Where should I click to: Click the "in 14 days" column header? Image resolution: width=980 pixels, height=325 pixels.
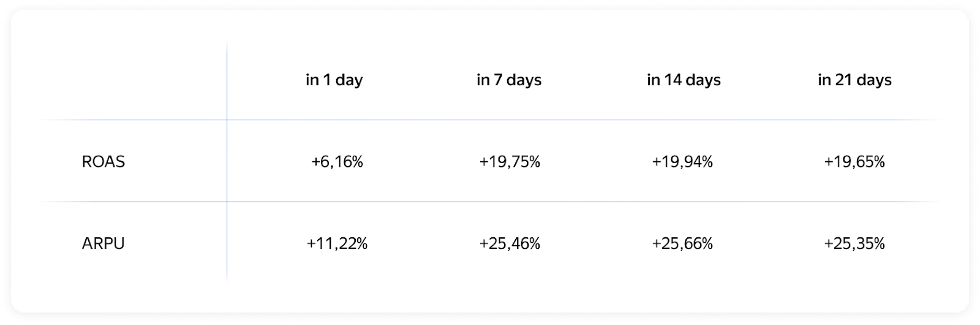(684, 80)
